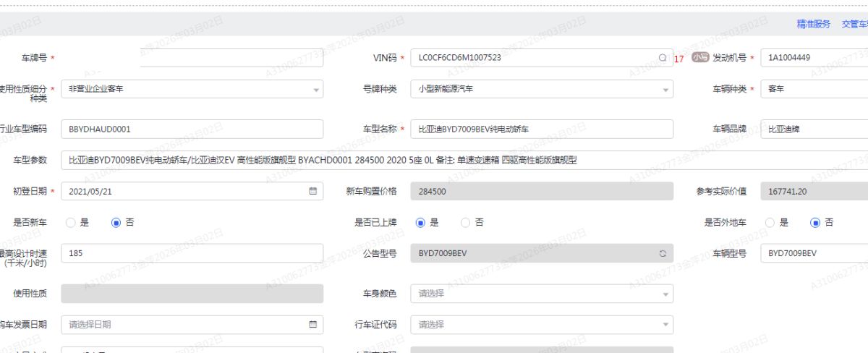
Task: Open the 号牌种类 dropdown
Action: pyautogui.click(x=665, y=90)
